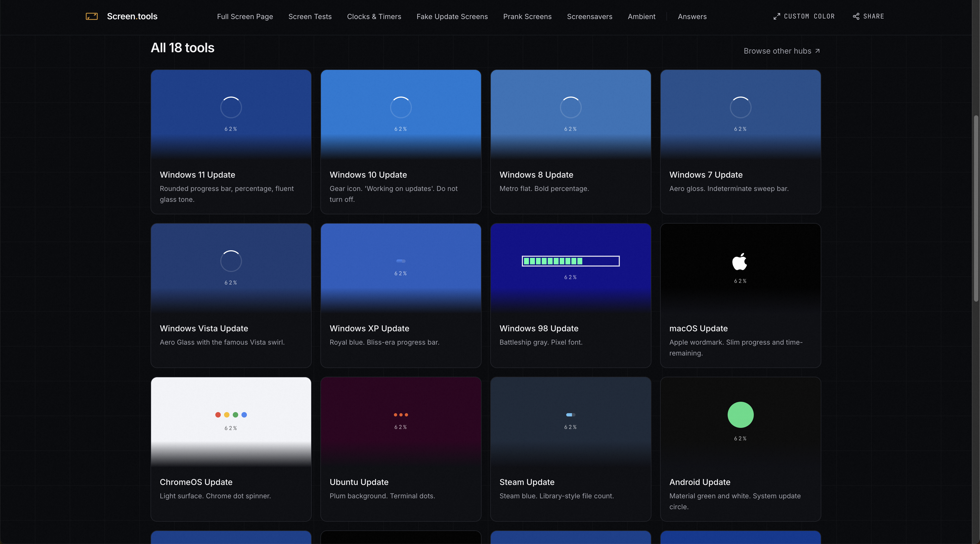Click the Apple logo in the macOS Update card
980x544 pixels.
pos(740,262)
